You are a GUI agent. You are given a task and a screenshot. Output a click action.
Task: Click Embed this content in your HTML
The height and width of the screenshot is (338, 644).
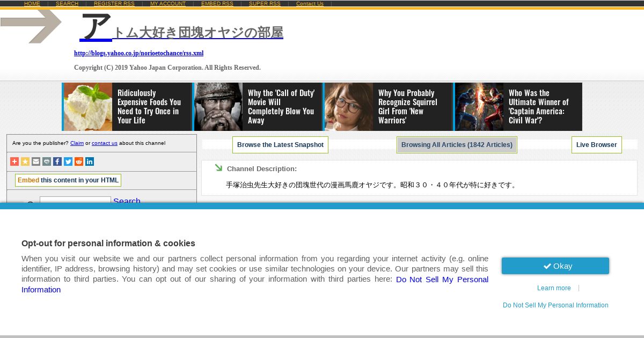click(68, 180)
